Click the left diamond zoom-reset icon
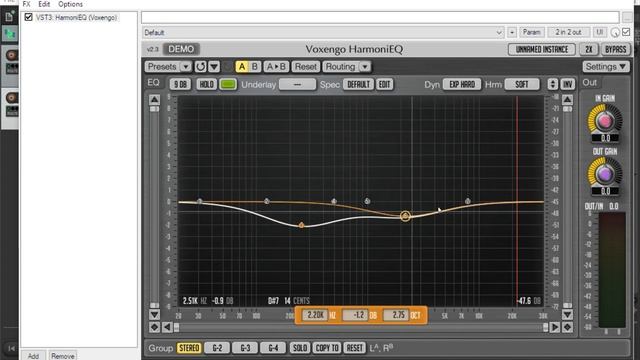 154,327
